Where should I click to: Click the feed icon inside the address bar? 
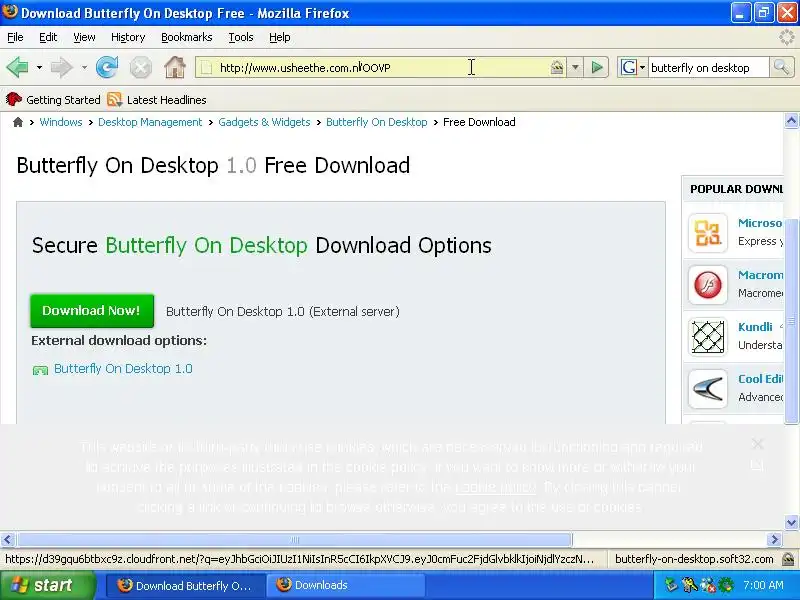point(557,67)
